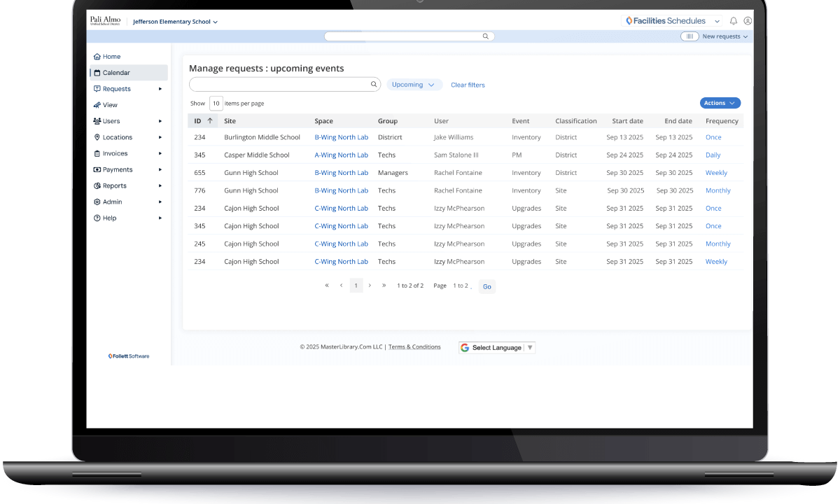840x504 pixels.
Task: Click the top bar search magnifier icon
Action: [x=486, y=36]
